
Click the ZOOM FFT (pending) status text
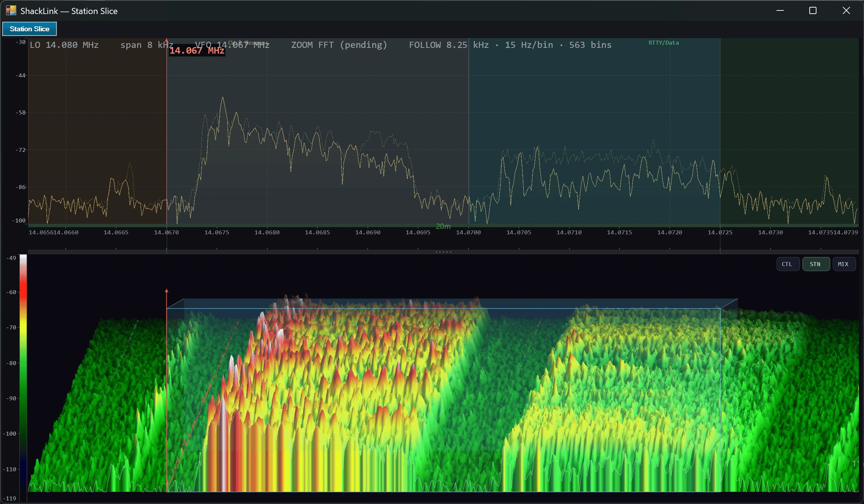[339, 45]
